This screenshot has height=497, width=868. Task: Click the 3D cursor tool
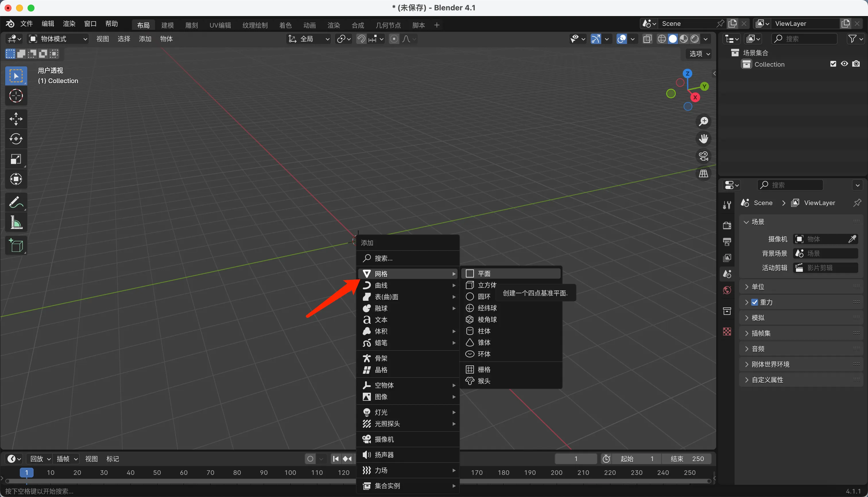coord(16,96)
